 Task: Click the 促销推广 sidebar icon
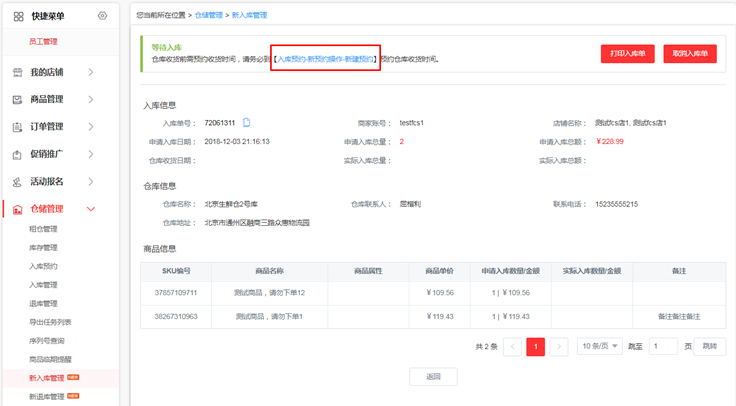pos(18,154)
